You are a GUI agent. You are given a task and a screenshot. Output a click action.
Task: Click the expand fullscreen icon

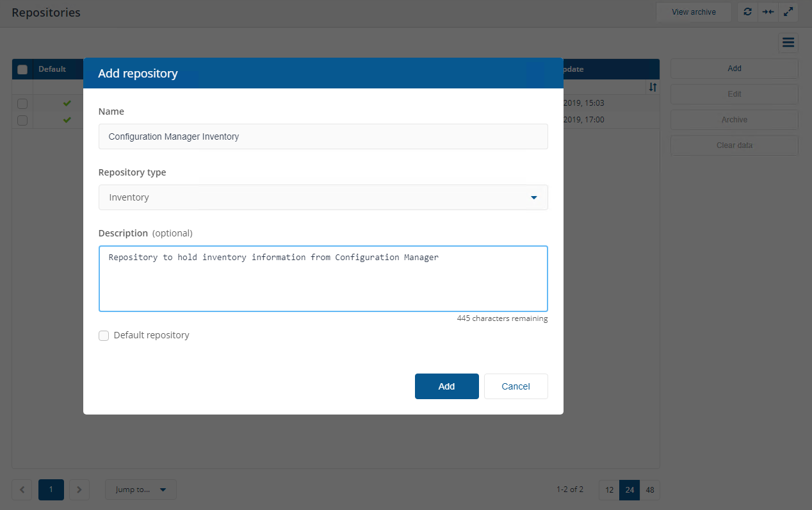tap(788, 12)
